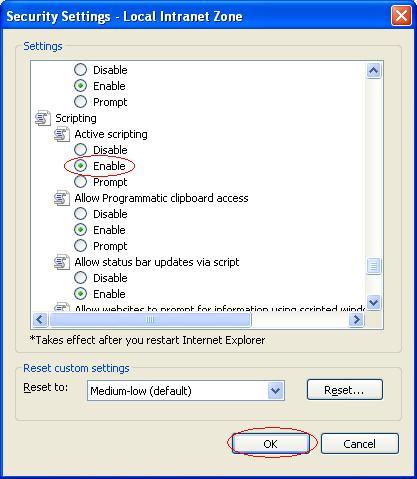Select Disable under Active scripting

pos(80,150)
